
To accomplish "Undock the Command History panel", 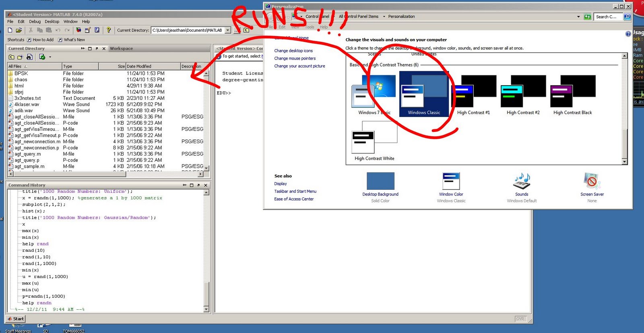I will click(198, 185).
